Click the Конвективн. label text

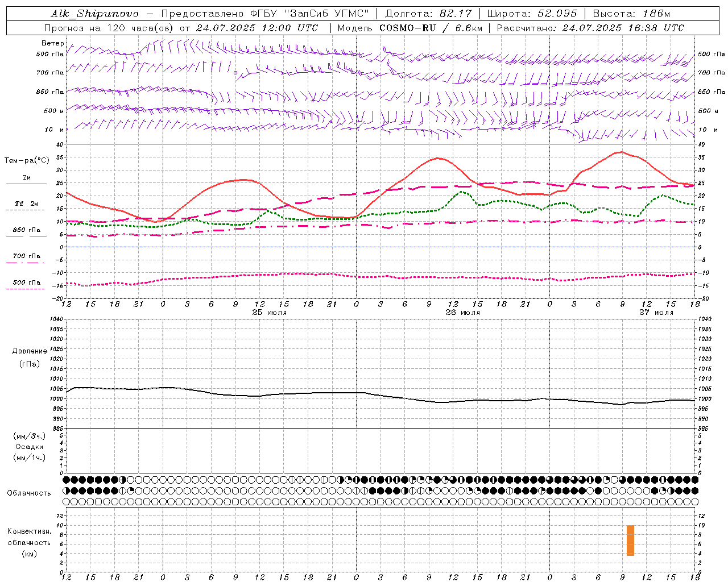click(30, 531)
